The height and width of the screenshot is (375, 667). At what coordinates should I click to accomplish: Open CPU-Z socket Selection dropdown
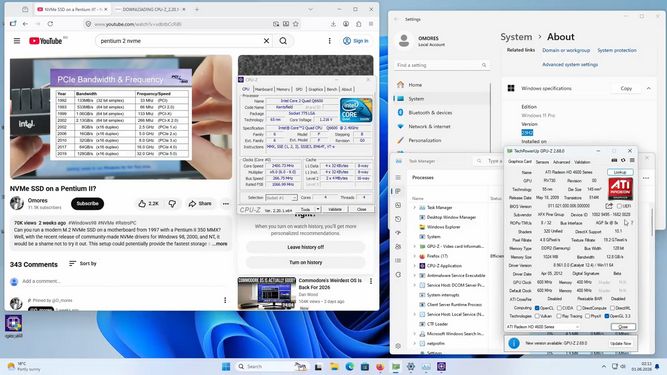[x=281, y=198]
